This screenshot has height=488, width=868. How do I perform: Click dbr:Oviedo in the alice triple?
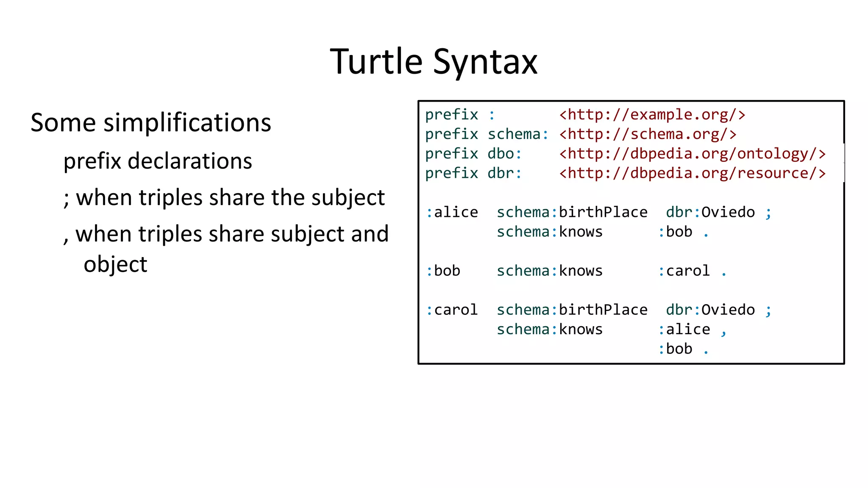click(710, 212)
